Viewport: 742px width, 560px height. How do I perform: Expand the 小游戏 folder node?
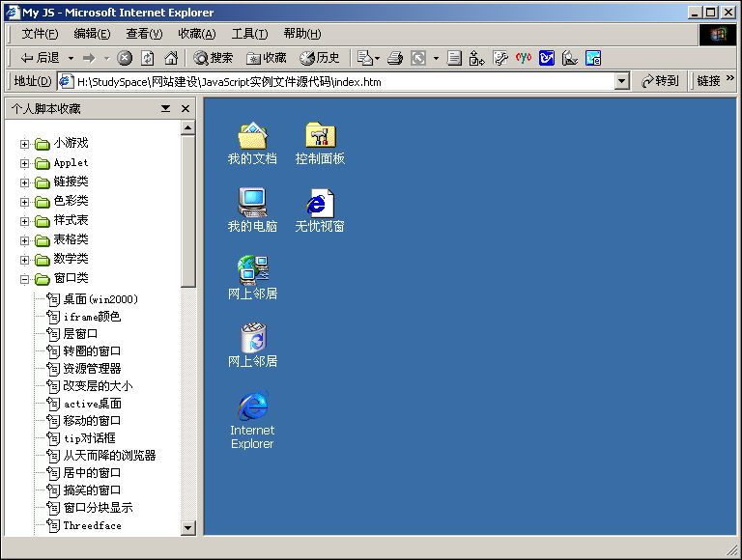tap(25, 144)
